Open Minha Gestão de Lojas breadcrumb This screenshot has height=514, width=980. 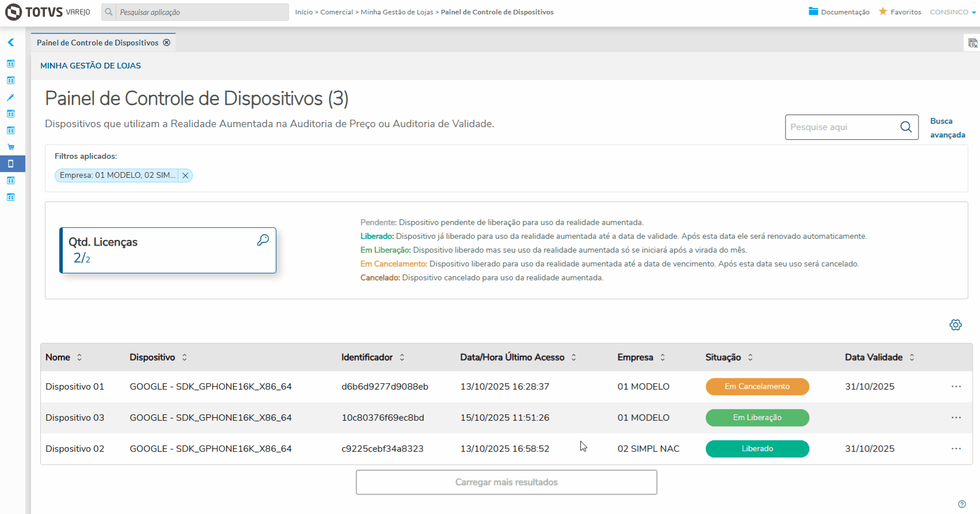[x=397, y=12]
